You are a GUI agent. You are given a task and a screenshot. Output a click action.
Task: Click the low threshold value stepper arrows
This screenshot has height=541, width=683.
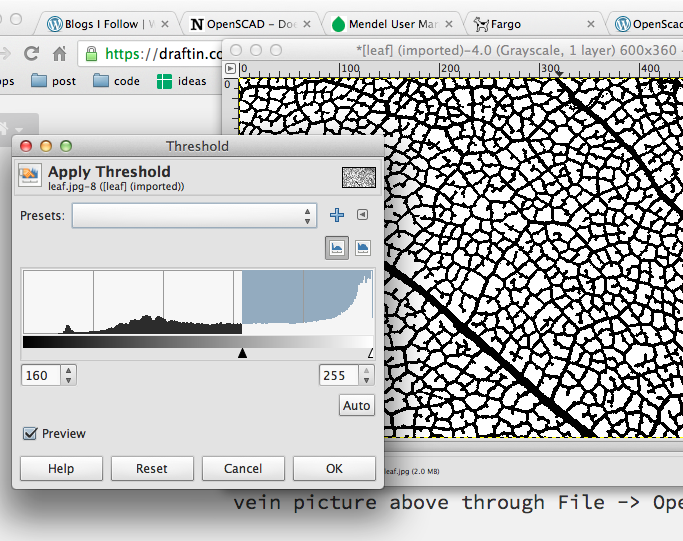point(68,376)
